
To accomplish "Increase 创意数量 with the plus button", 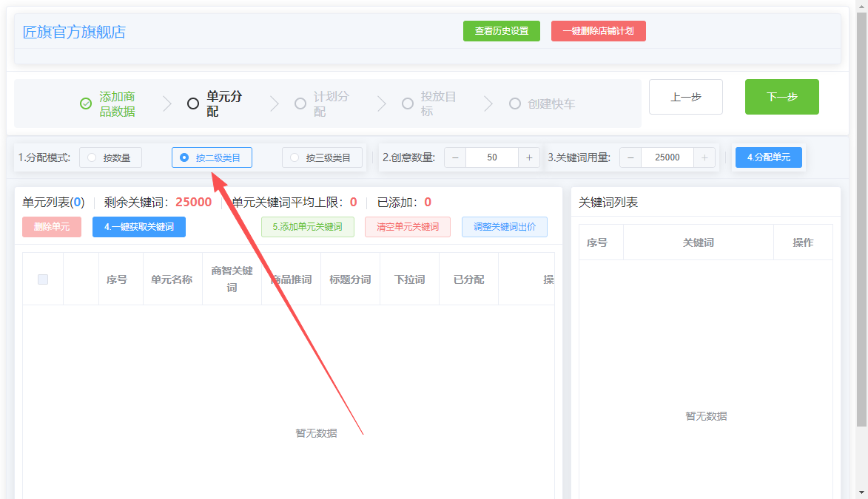I will click(x=529, y=157).
